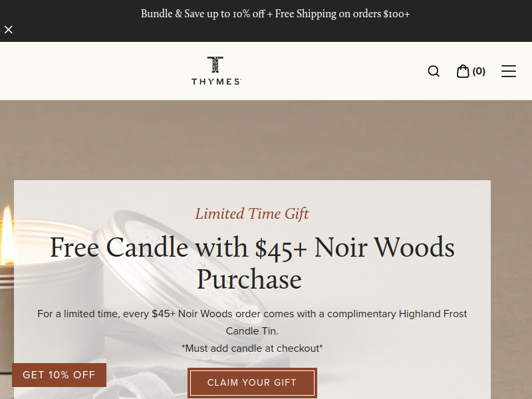Open the shopping bag icon
This screenshot has width=532, height=399.
(463, 71)
